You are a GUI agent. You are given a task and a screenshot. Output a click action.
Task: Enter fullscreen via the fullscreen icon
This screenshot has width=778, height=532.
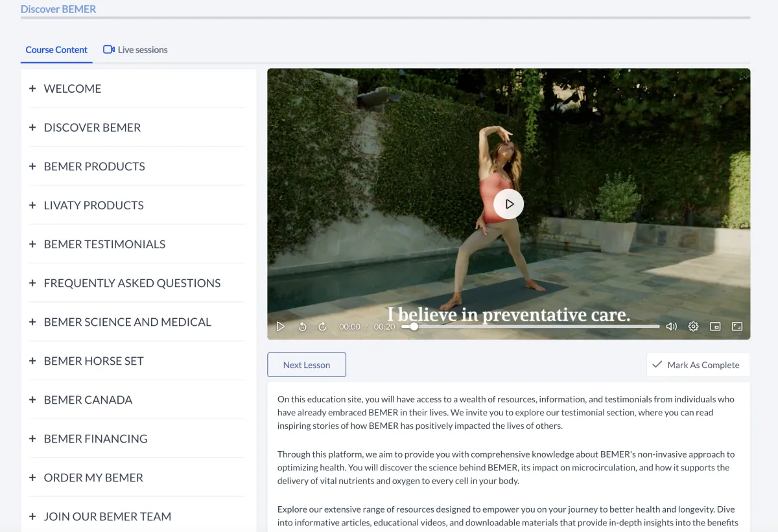click(x=737, y=327)
